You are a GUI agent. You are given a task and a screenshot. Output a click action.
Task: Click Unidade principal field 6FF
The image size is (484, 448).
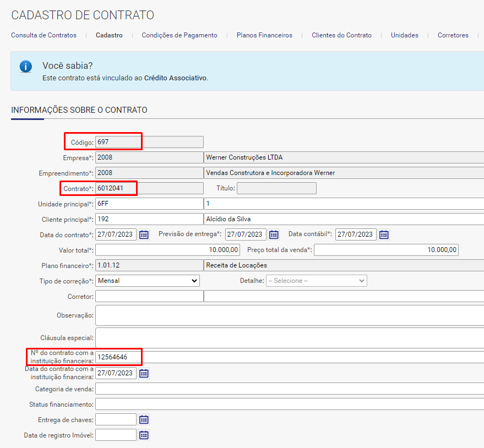point(149,204)
